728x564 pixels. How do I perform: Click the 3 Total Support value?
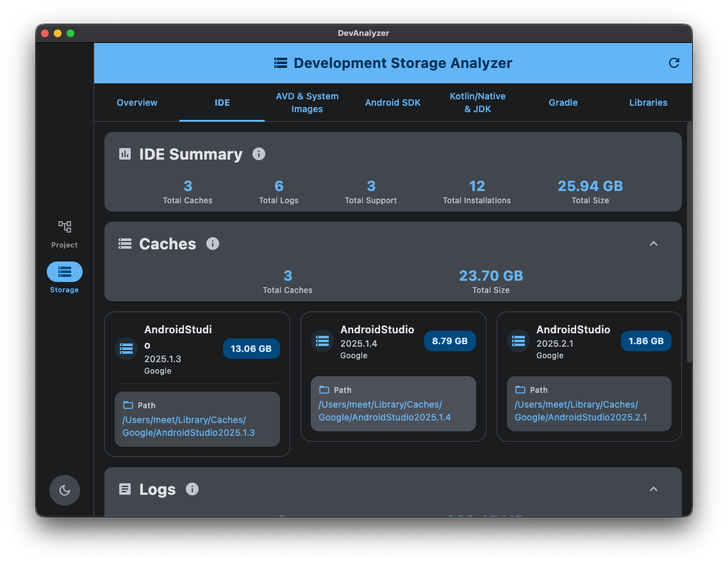coord(371,186)
